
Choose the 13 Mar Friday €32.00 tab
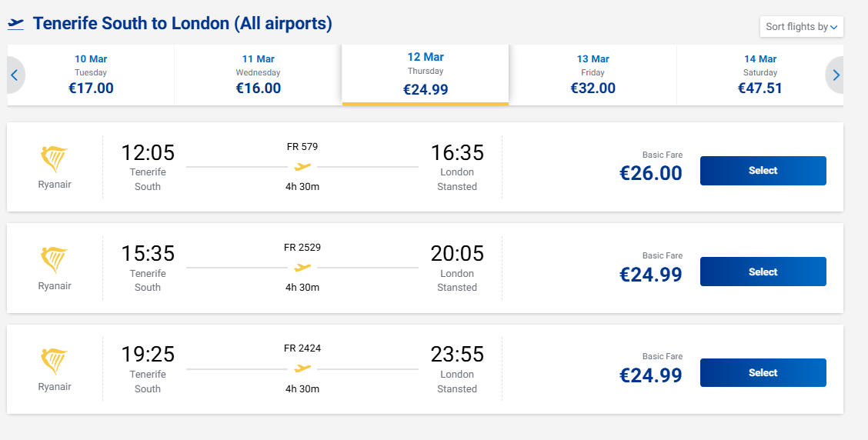click(x=593, y=74)
